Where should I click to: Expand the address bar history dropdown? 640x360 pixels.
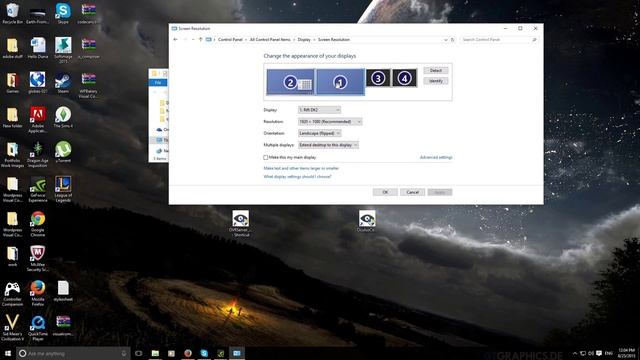point(445,40)
